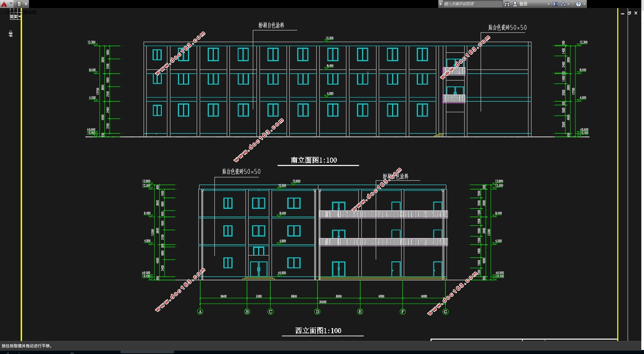Open the 登录 account dropdown arrow
The height and width of the screenshot is (354, 644).
(548, 4)
